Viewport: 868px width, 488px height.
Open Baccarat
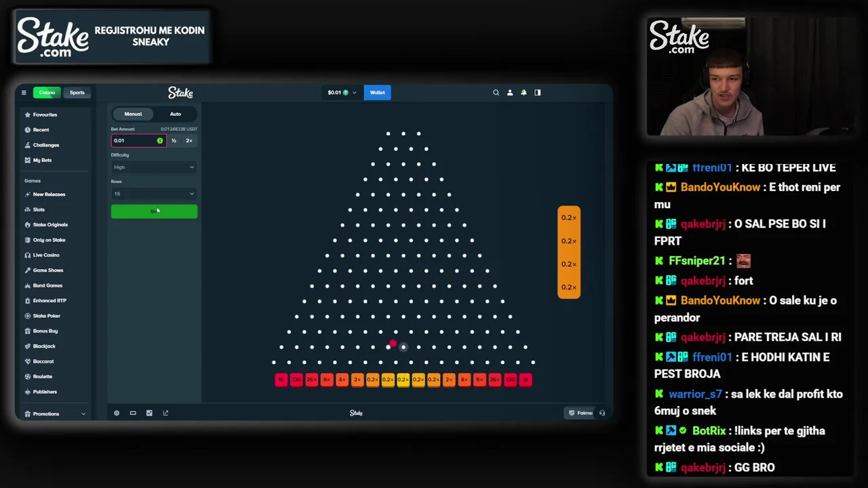(x=43, y=361)
